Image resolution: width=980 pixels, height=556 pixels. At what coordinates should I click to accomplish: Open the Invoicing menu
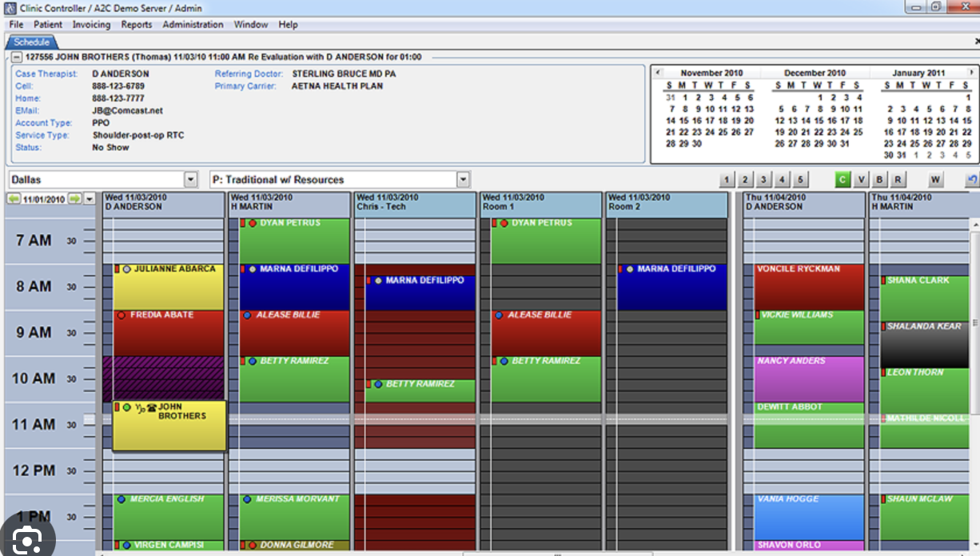[91, 25]
